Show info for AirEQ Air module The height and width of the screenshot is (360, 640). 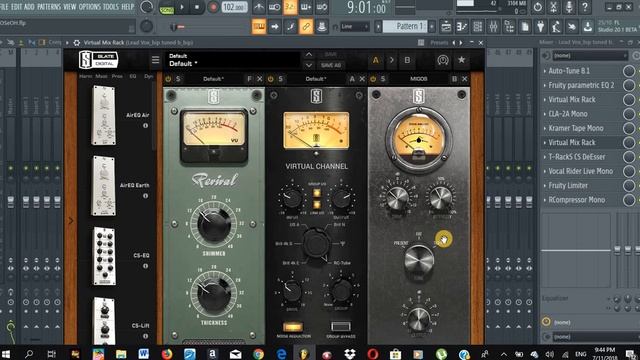pos(145,126)
